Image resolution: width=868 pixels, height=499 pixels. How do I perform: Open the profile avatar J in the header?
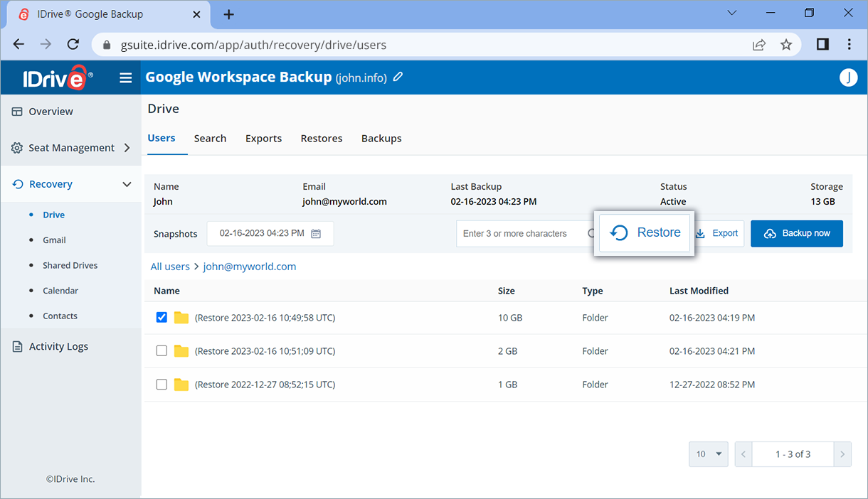point(848,77)
